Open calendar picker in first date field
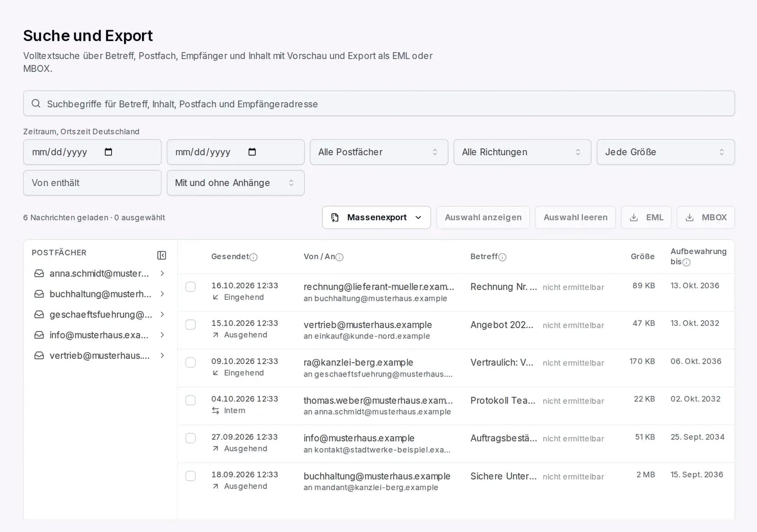The height and width of the screenshot is (532, 757). [108, 152]
